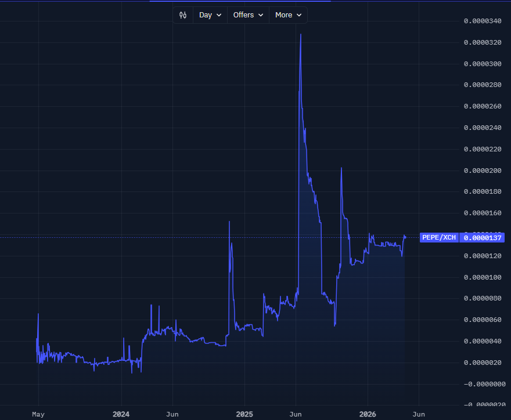
Task: Click the 0.0000160 price axis label
Action: 483,213
